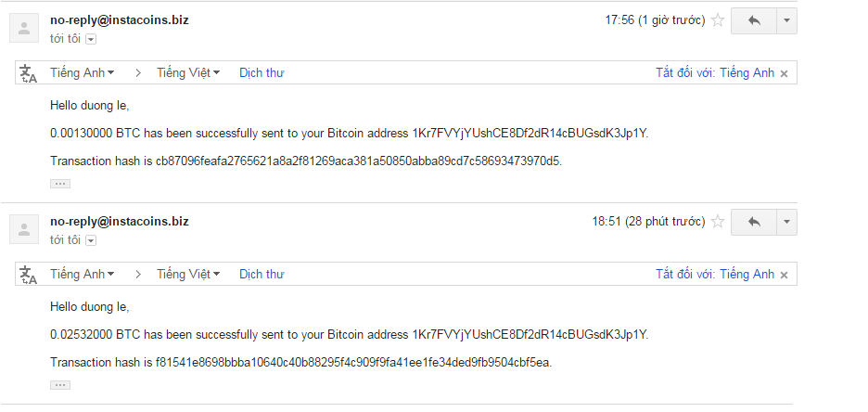
Task: Show recipient details in second email
Action: coord(91,241)
